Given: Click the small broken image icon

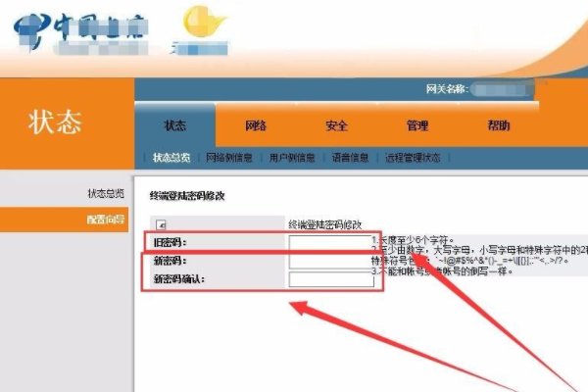Looking at the screenshot, I should 161,224.
